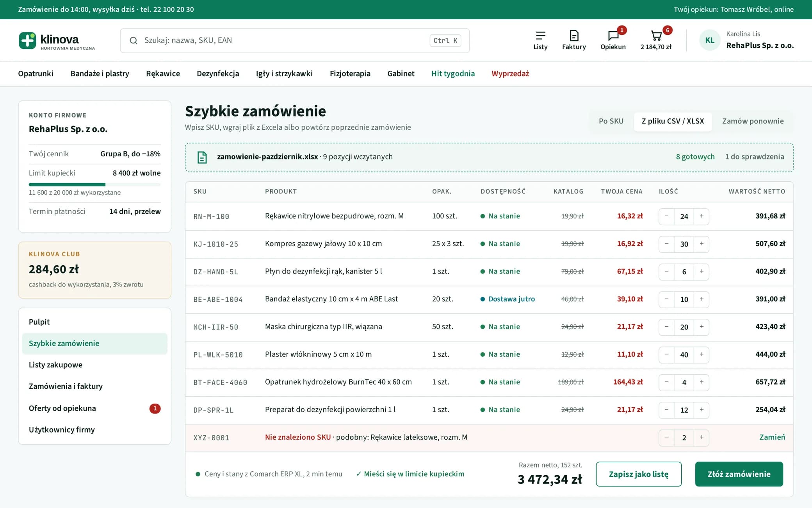
Task: Click the uploaded xlsx file icon
Action: pyautogui.click(x=202, y=157)
